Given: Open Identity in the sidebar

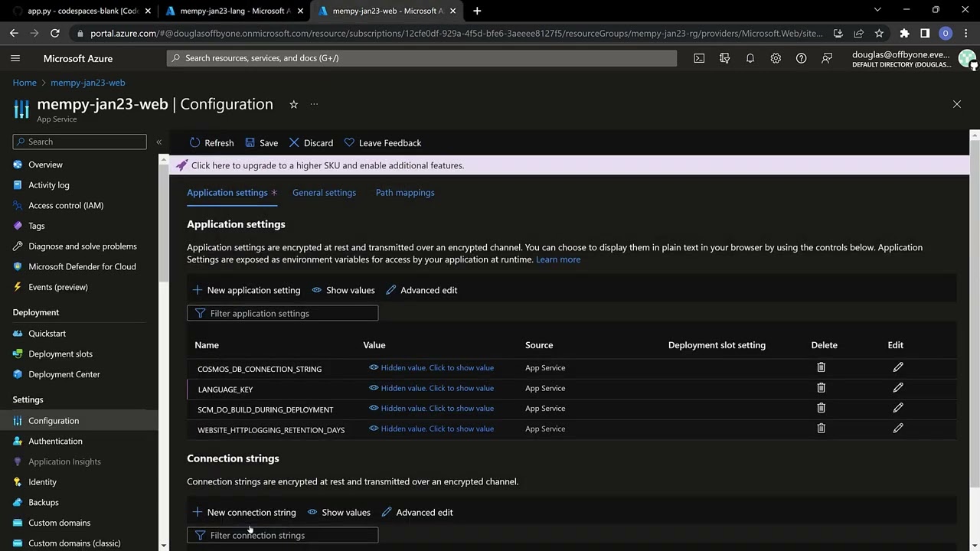Looking at the screenshot, I should click(43, 482).
